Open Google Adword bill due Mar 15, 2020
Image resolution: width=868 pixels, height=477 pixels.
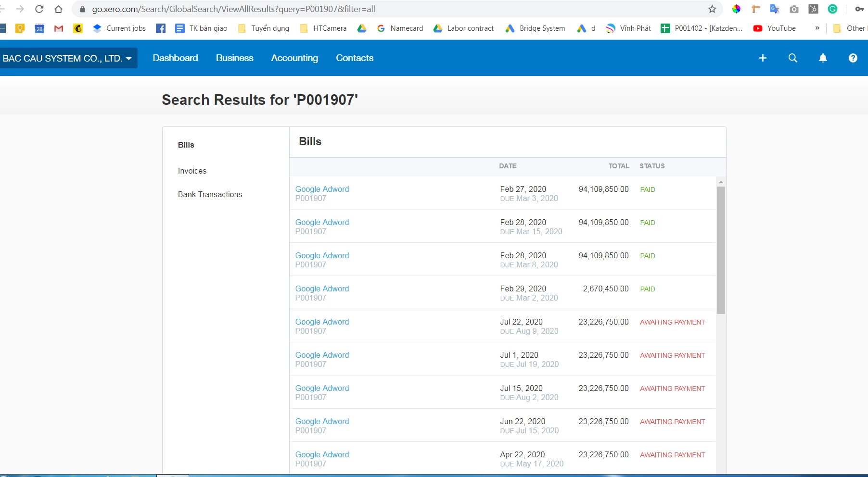322,223
